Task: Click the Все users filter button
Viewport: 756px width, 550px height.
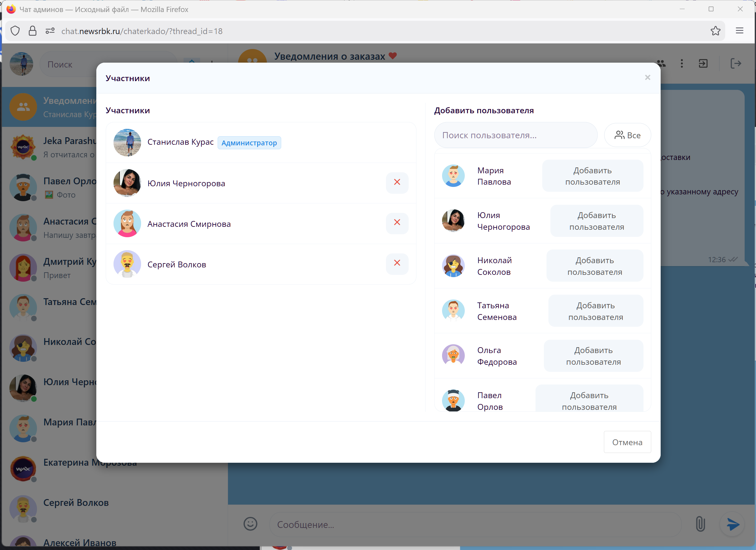Action: coord(627,135)
